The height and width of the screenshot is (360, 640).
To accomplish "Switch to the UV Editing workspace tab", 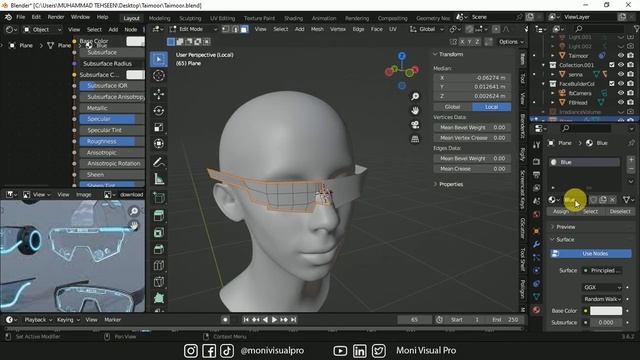I will pos(222,18).
